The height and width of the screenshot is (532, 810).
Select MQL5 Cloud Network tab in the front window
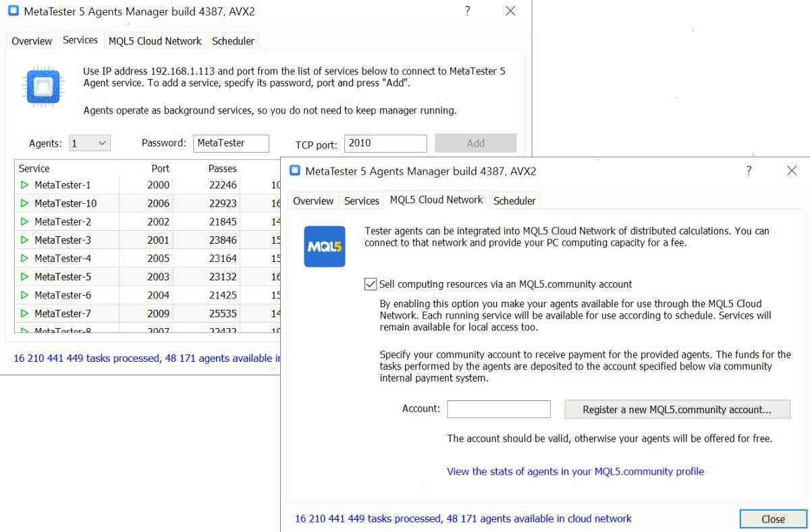[437, 200]
